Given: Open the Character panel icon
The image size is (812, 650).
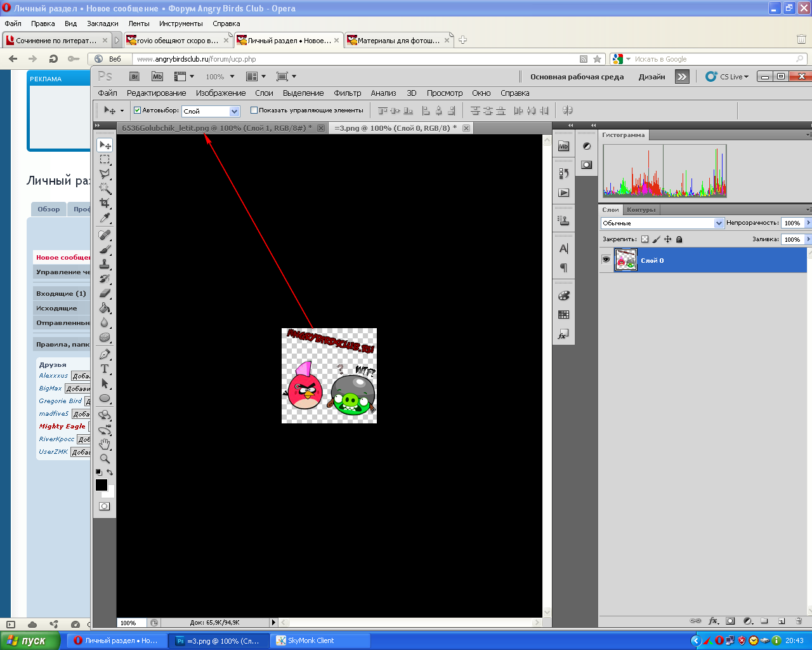Looking at the screenshot, I should (563, 248).
